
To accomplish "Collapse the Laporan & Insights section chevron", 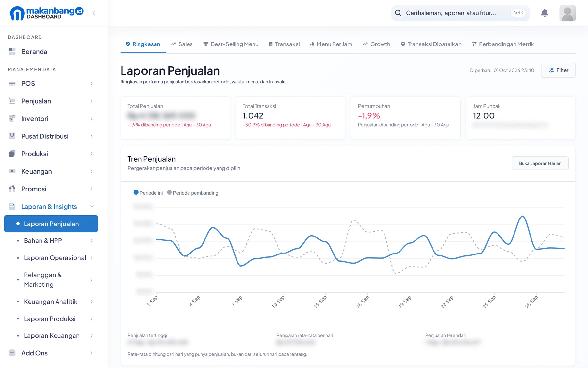I will click(92, 206).
